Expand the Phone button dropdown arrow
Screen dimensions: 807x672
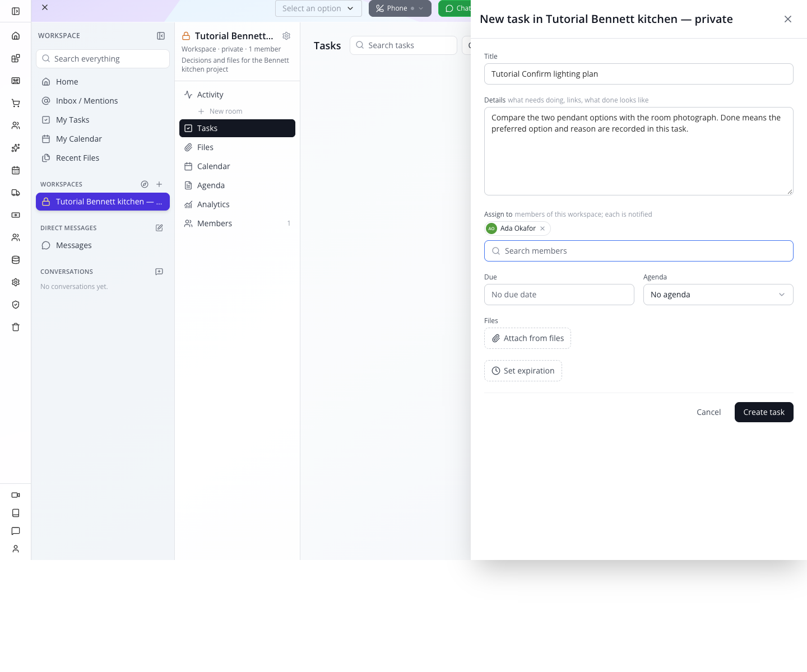[421, 8]
